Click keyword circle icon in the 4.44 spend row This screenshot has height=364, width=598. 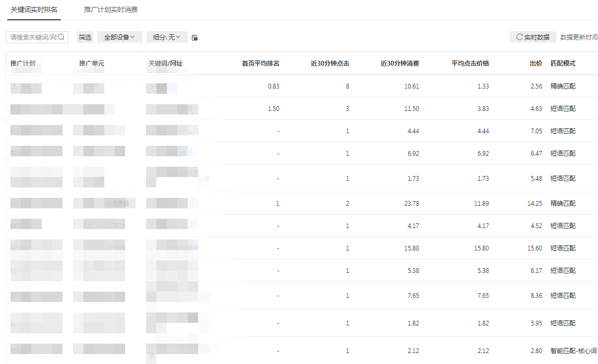click(x=196, y=131)
